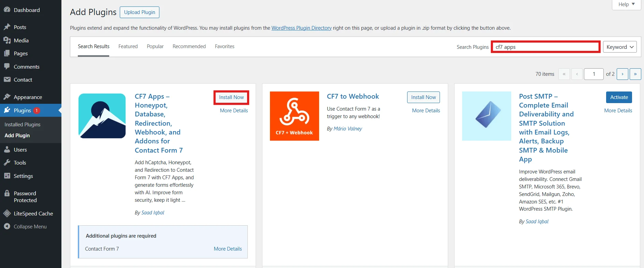
Task: Click the Collapse Menu label
Action: point(30,226)
